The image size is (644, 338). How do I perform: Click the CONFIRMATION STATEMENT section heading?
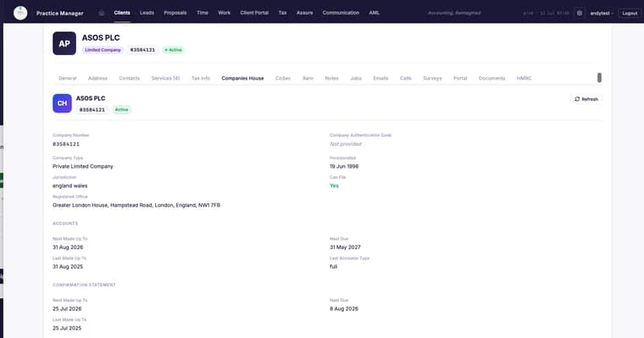point(84,285)
